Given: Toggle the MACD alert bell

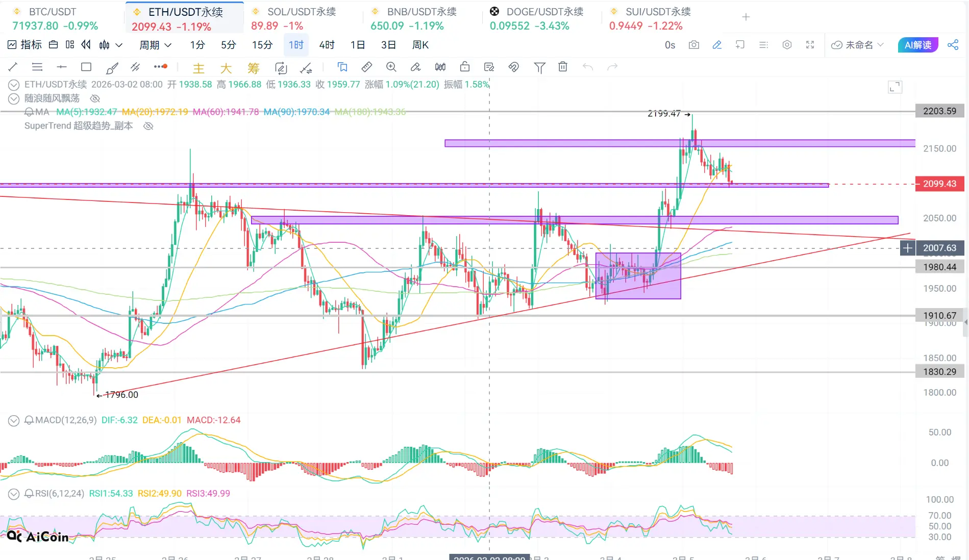Looking at the screenshot, I should click(x=30, y=420).
